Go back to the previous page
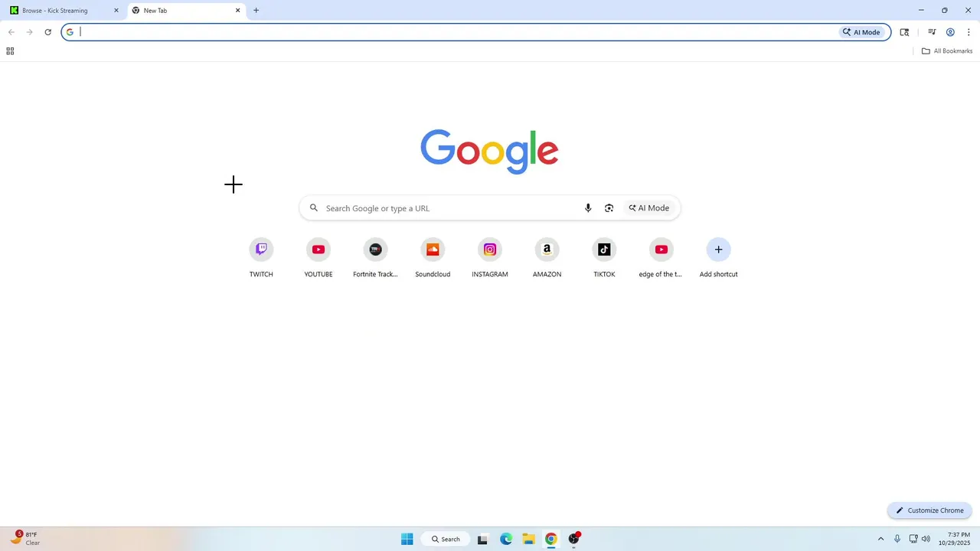 [11, 32]
